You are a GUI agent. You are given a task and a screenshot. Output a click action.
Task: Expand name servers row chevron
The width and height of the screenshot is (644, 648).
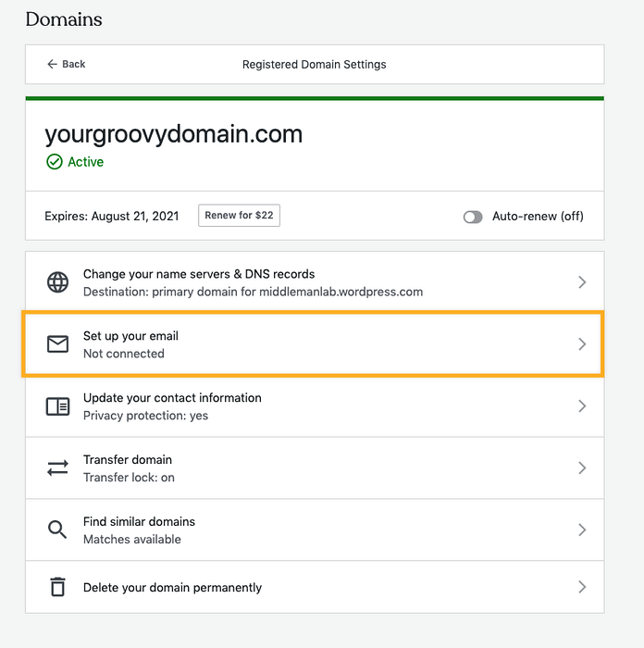click(x=582, y=282)
